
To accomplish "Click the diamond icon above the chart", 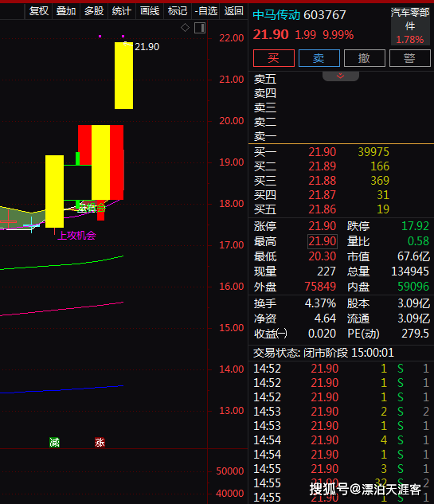I will coord(186,28).
